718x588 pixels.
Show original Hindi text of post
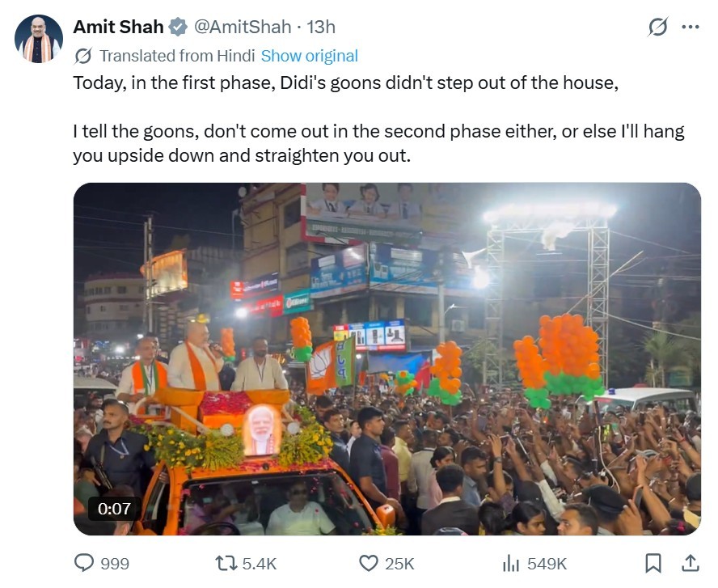309,56
